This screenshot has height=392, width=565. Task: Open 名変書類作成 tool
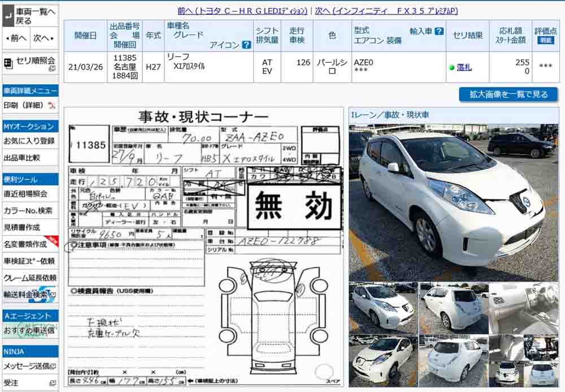[25, 244]
